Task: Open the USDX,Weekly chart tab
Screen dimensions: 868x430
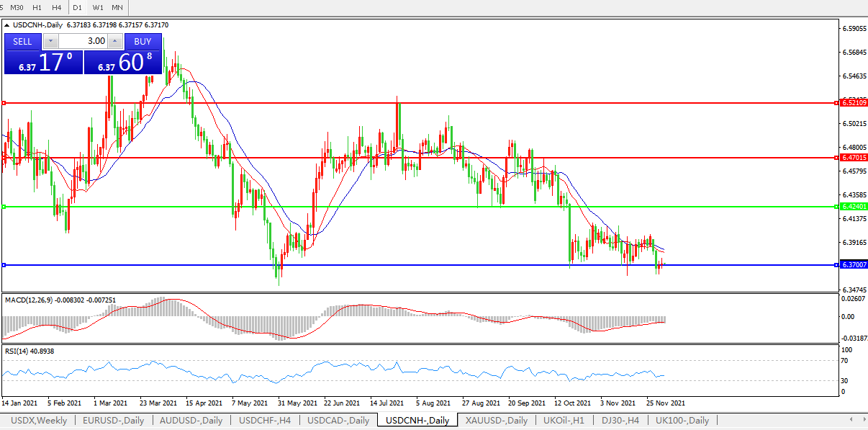Action: pos(37,420)
